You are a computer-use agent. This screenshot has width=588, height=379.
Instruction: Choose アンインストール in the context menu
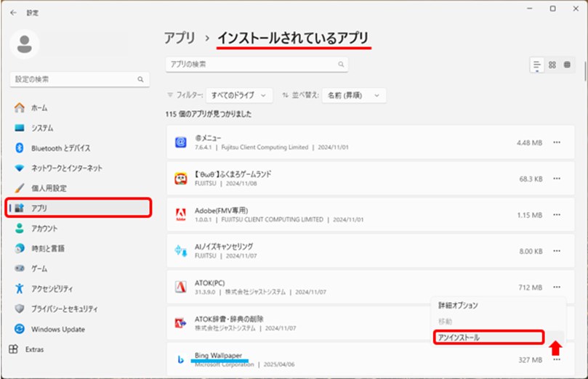coord(488,338)
